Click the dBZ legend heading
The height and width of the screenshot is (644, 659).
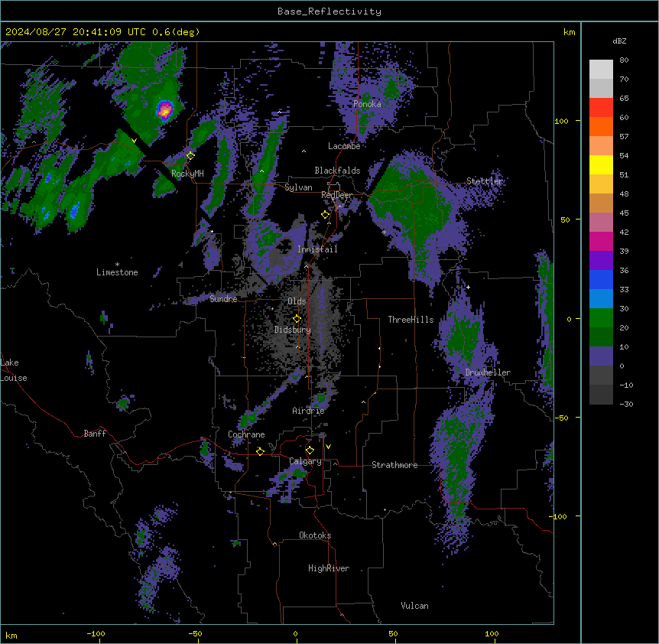pos(619,41)
